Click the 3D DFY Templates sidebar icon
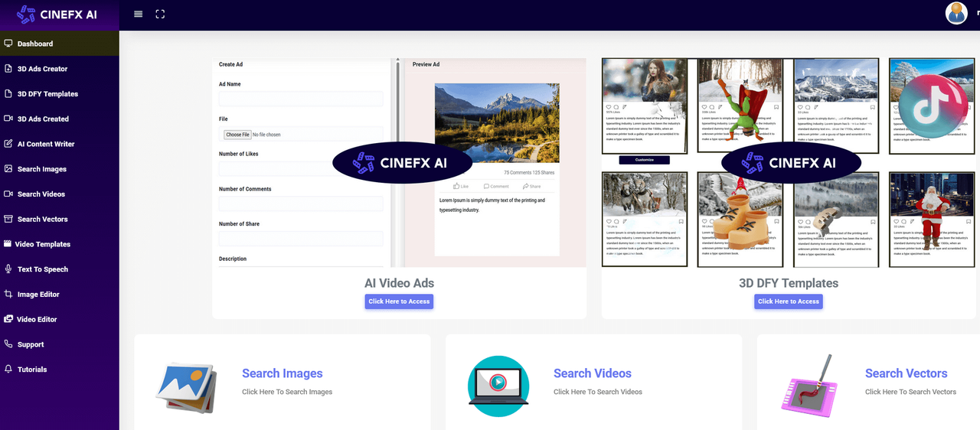 point(8,93)
